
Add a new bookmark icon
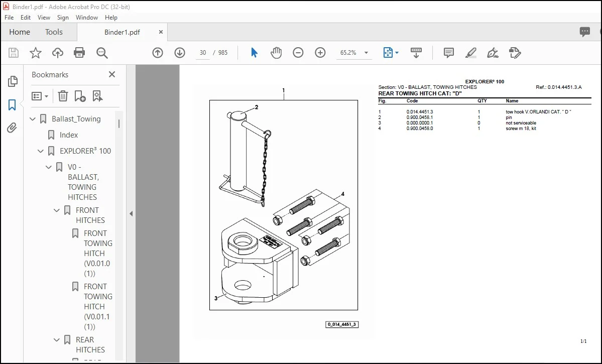click(80, 96)
